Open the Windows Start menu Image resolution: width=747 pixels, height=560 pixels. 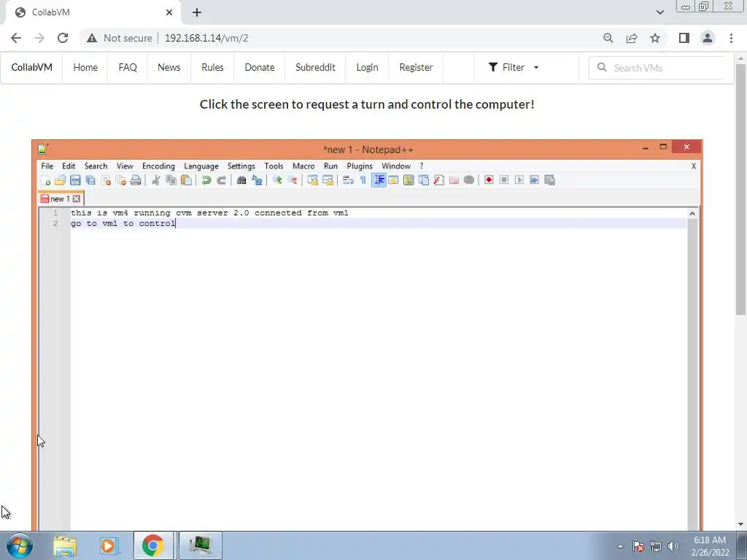point(20,545)
